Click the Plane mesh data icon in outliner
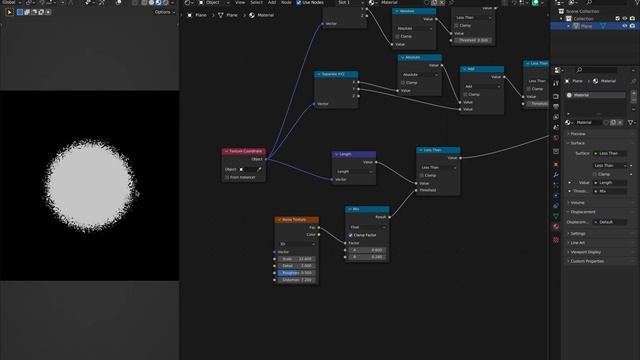Screen dimensions: 640x360 [x=602, y=26]
